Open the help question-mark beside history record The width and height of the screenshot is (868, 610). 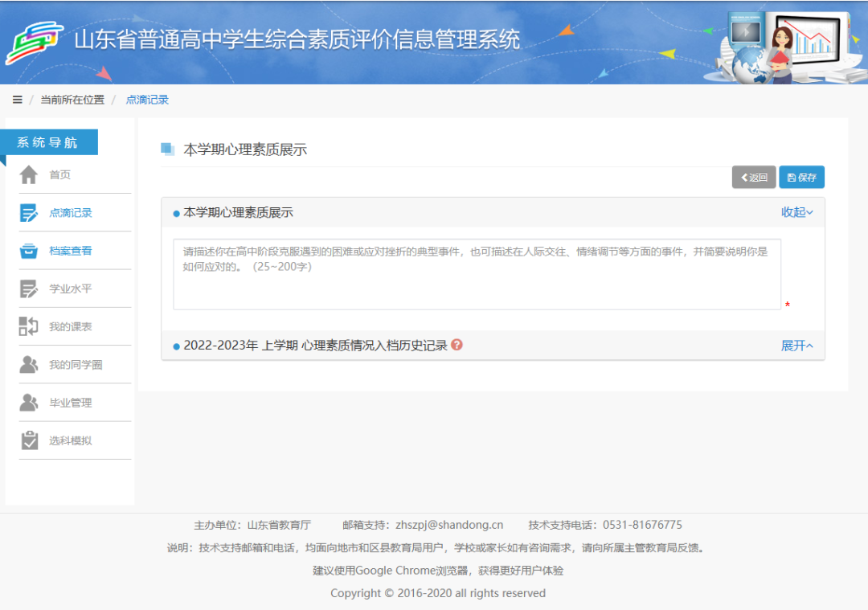point(457,346)
